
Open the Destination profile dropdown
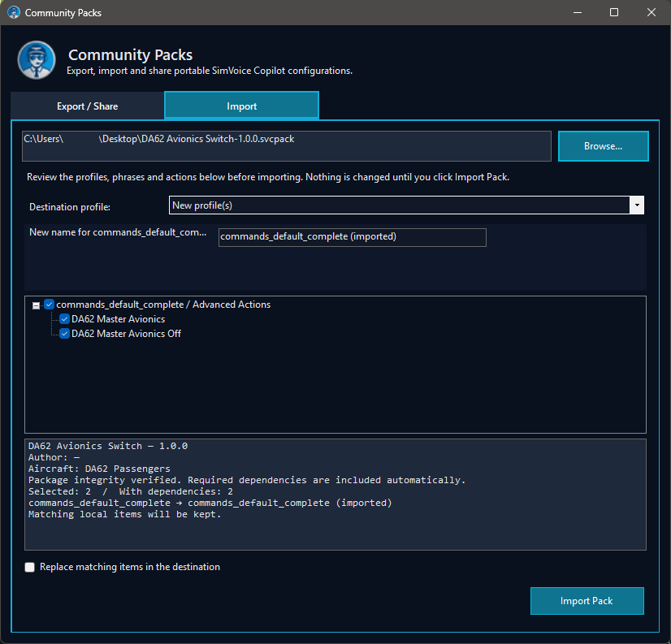(406, 205)
